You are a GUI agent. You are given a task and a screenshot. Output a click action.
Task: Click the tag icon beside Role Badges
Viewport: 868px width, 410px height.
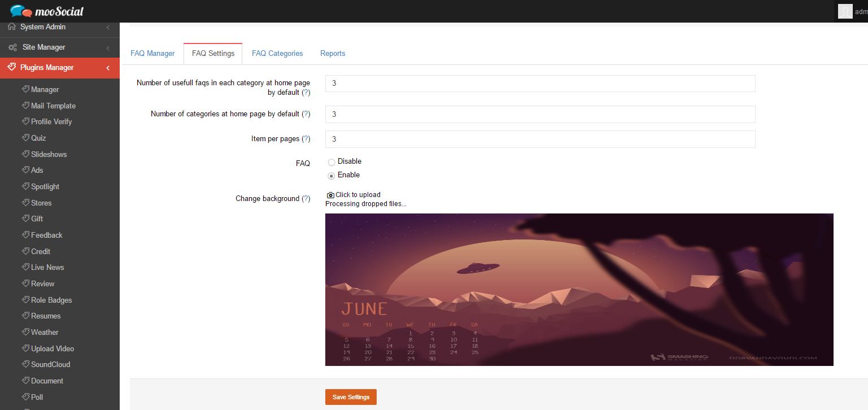[x=25, y=300]
